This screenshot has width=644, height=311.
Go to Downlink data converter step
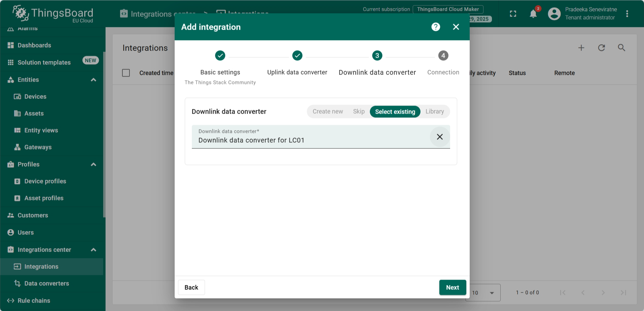[x=377, y=63]
